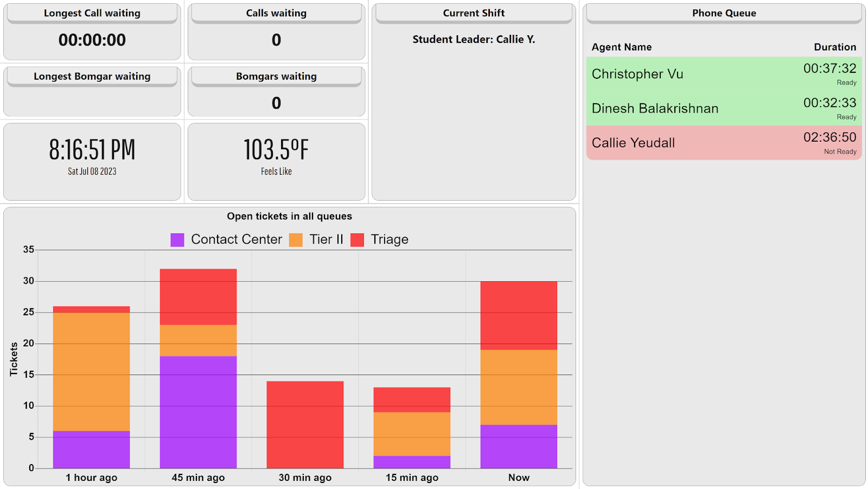The height and width of the screenshot is (489, 868).
Task: Click the purple segment of 45 min ago bar
Action: pyautogui.click(x=198, y=412)
